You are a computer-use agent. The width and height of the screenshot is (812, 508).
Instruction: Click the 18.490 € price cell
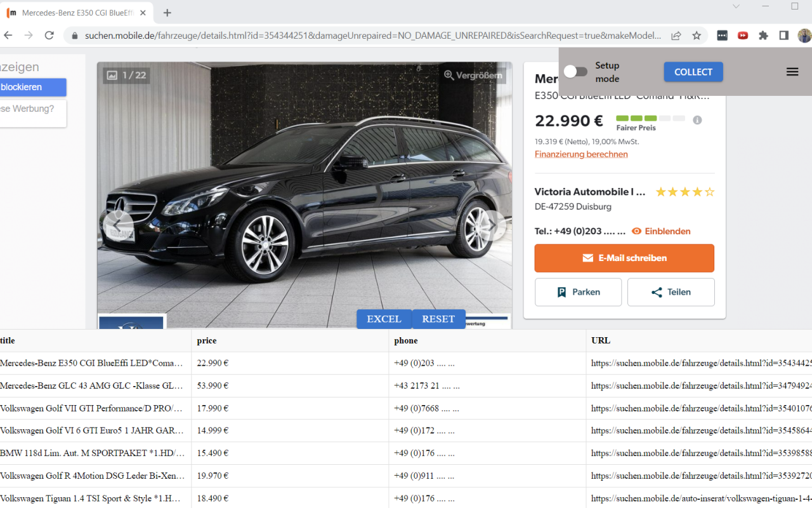click(x=290, y=498)
